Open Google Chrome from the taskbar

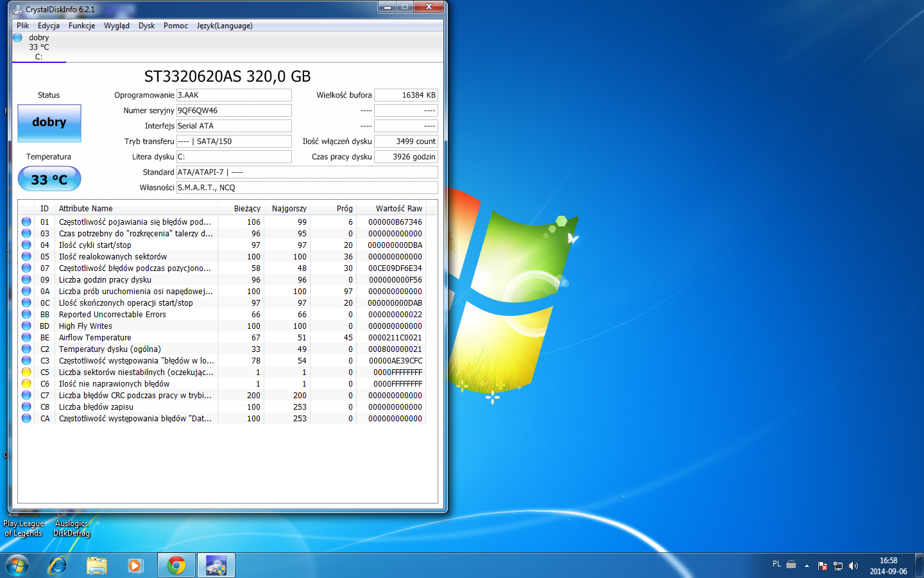click(176, 565)
